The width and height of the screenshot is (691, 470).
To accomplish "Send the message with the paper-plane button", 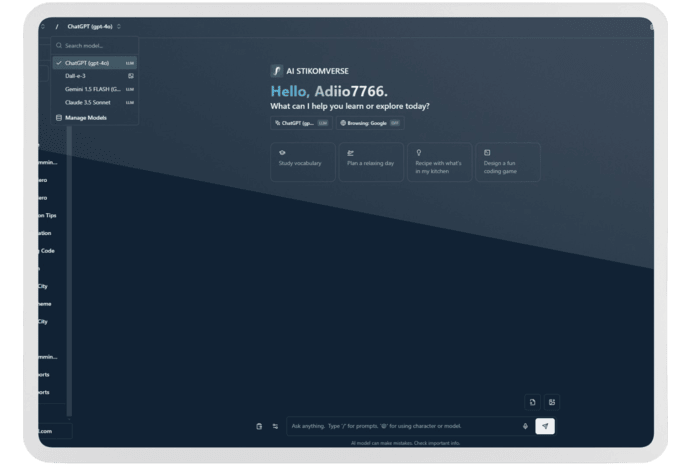I will (545, 426).
